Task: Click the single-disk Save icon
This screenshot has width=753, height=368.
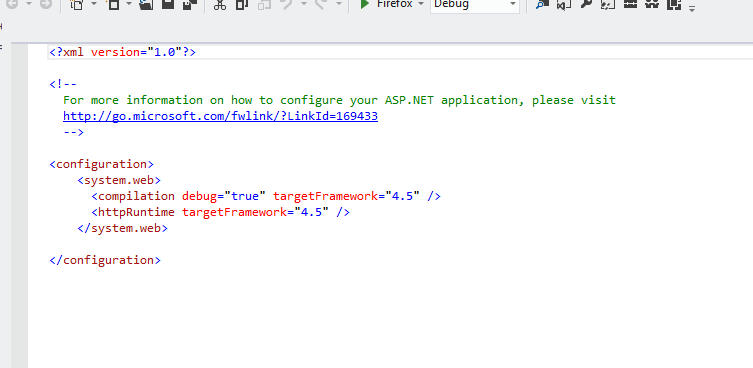Action: pos(168,4)
